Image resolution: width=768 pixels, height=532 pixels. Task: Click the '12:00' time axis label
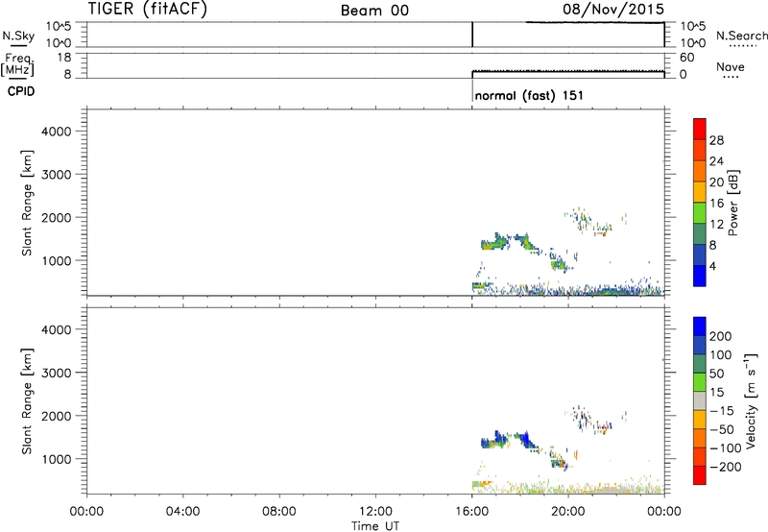375,512
